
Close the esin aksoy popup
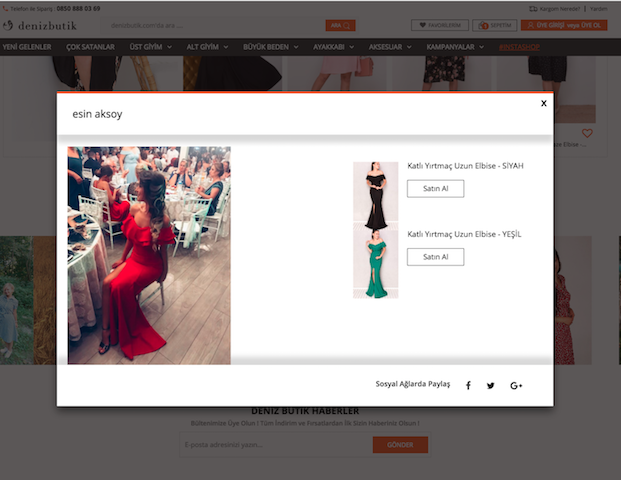pyautogui.click(x=543, y=103)
